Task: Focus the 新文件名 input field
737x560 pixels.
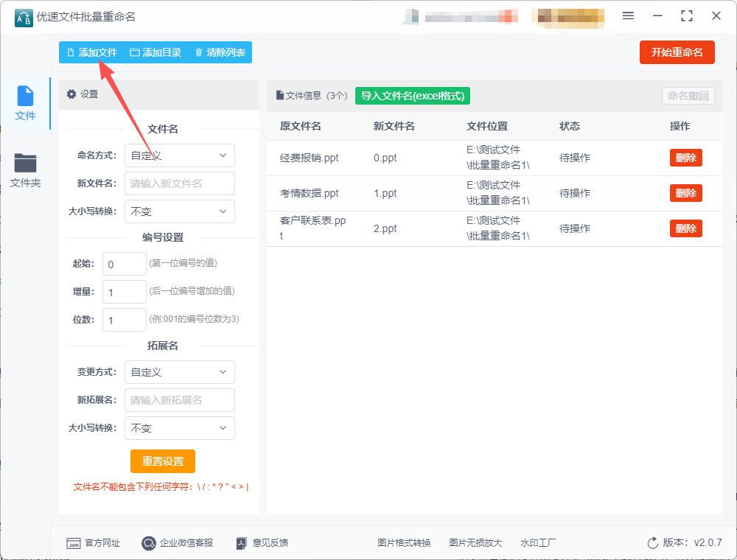Action: pos(180,183)
